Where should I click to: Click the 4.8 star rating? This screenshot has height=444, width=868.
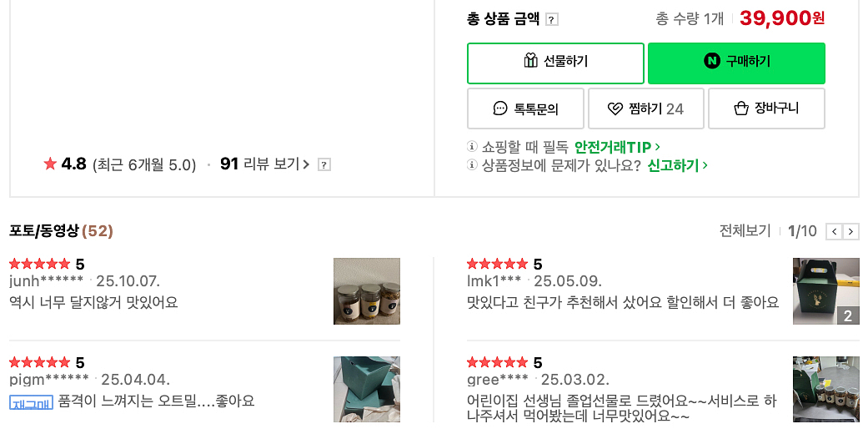pyautogui.click(x=65, y=164)
